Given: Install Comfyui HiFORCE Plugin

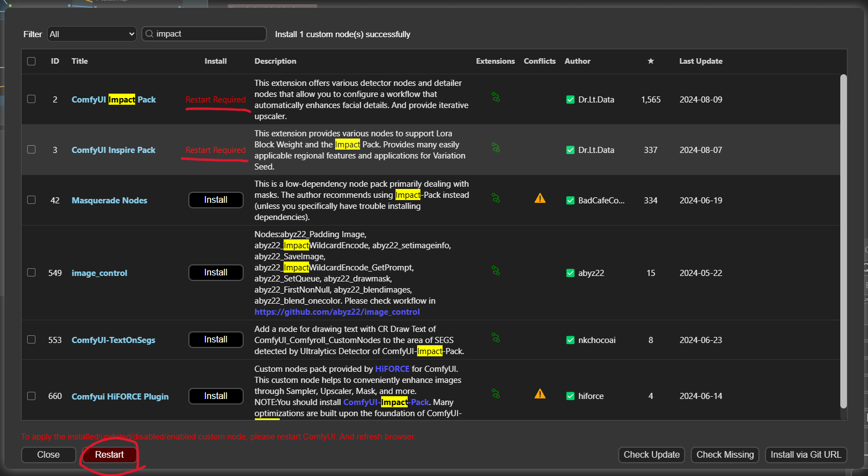Looking at the screenshot, I should (x=215, y=396).
